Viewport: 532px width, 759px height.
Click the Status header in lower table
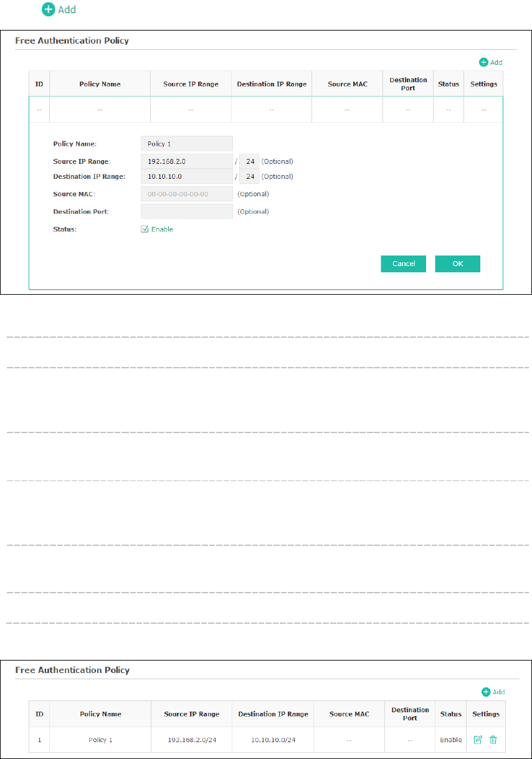point(450,714)
